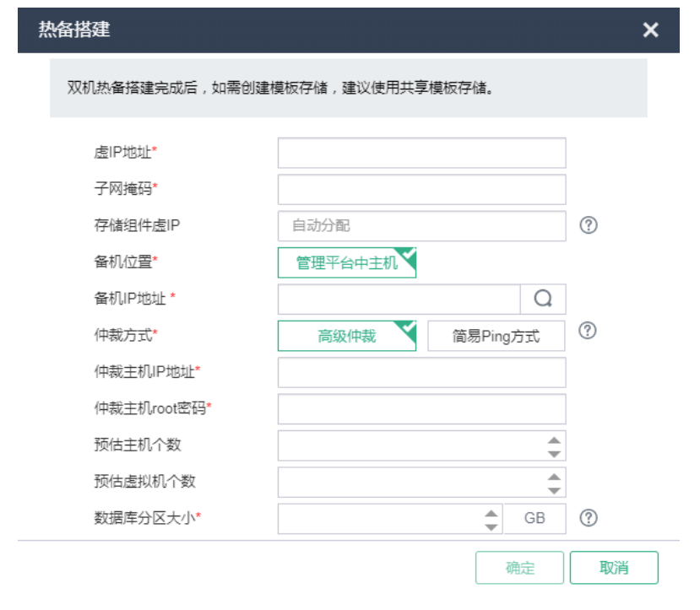Viewport: 700px width, 610px height.
Task: Increase 数据库分区大小 with up arrow
Action: (x=491, y=513)
